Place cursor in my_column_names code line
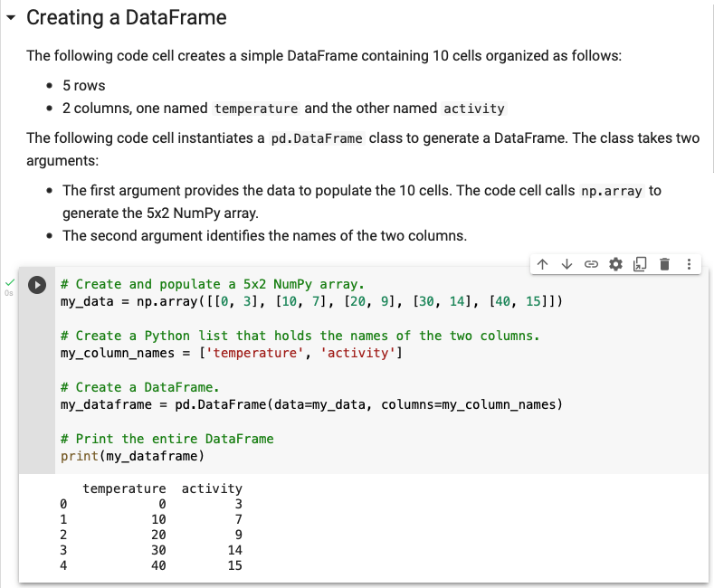 (x=231, y=353)
